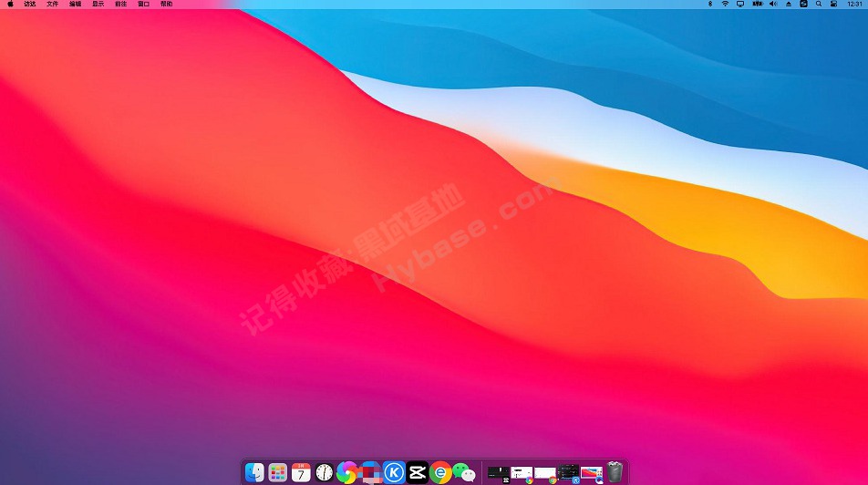Open the Apple menu
Viewport: 868px width, 485px height.
(10, 4)
